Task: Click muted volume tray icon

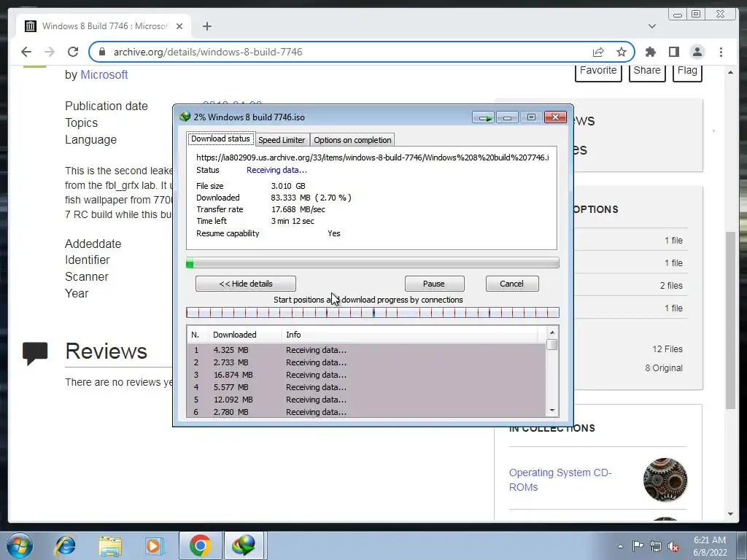Action: coord(673,546)
